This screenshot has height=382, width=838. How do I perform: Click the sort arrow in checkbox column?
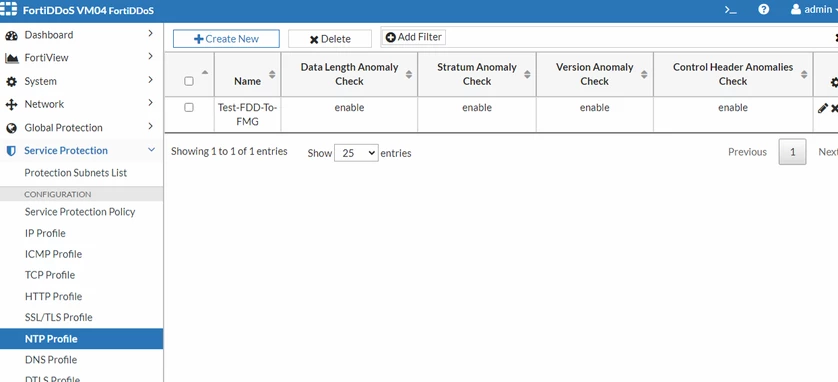(205, 72)
